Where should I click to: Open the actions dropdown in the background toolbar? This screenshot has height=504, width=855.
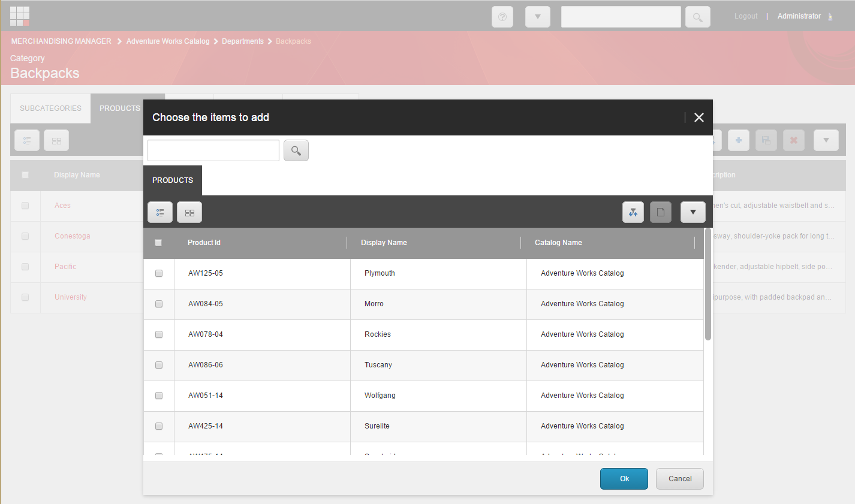(x=826, y=140)
